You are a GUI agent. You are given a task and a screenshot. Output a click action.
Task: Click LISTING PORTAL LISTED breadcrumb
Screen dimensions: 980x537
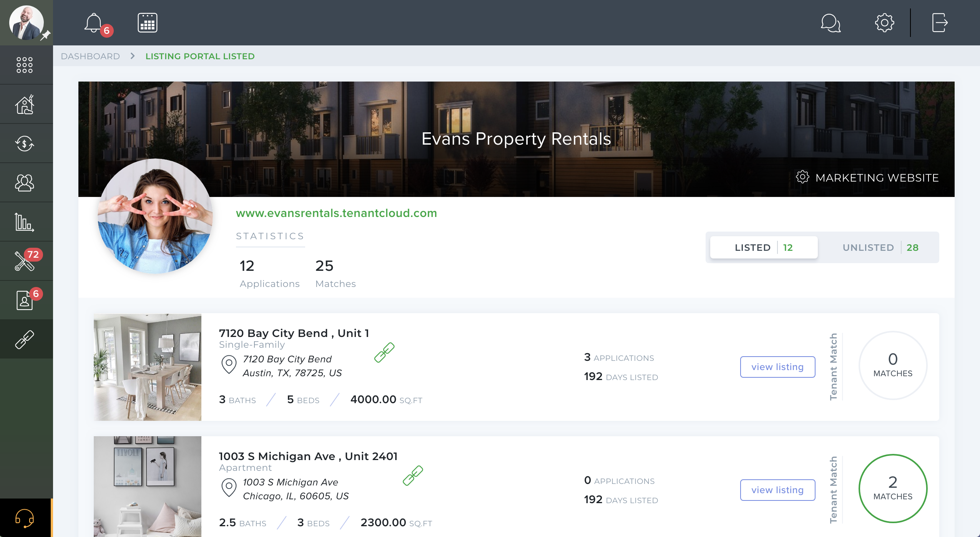coord(200,56)
